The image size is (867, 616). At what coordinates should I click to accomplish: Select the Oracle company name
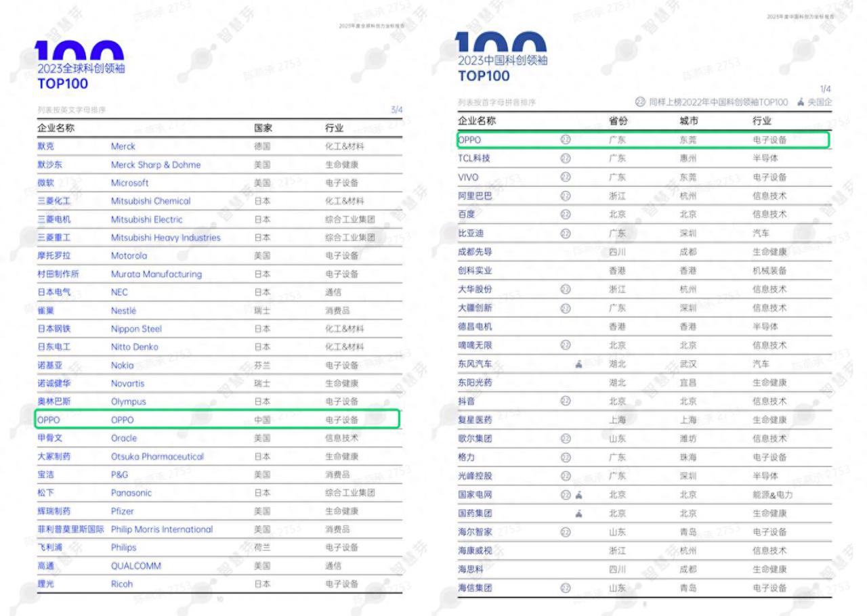pos(124,439)
